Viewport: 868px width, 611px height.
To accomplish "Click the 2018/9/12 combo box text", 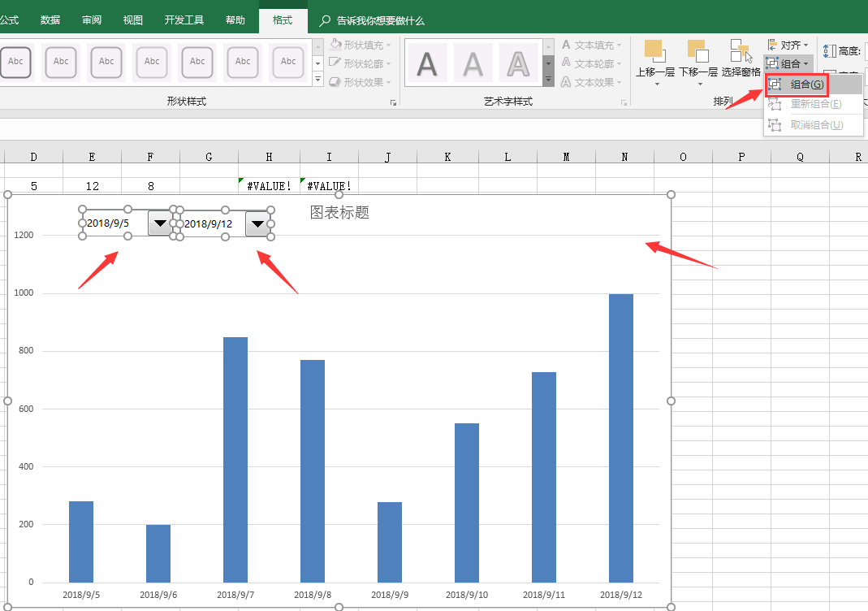I will click(x=208, y=223).
